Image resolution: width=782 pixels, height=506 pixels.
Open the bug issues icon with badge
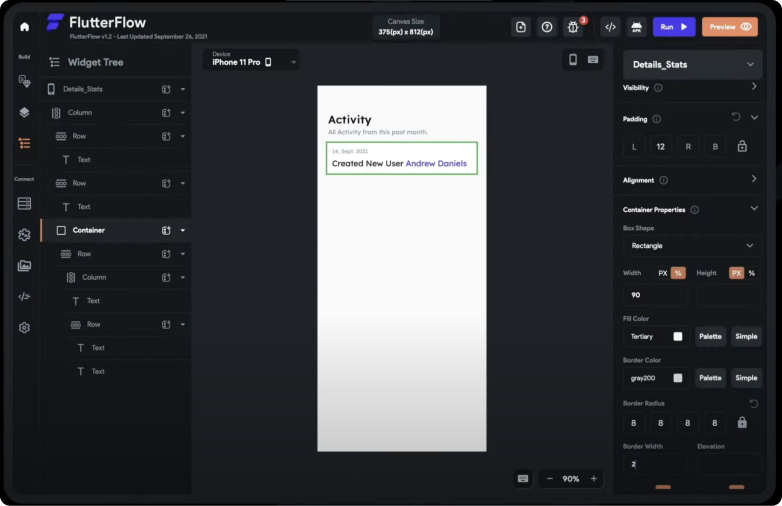(574, 27)
